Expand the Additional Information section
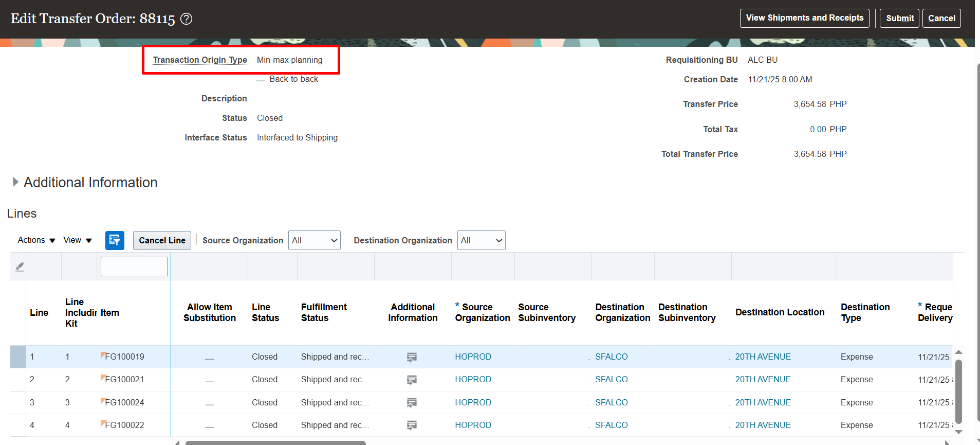 [x=15, y=182]
